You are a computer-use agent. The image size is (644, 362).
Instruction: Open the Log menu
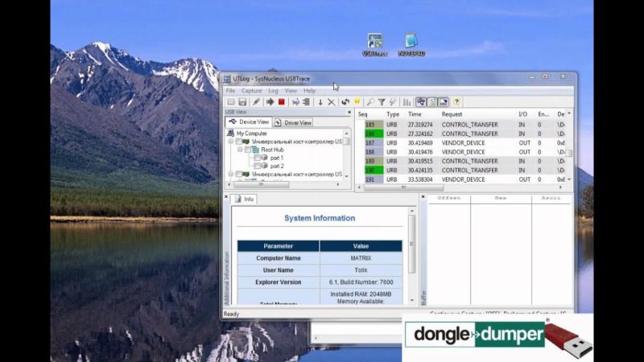(273, 91)
